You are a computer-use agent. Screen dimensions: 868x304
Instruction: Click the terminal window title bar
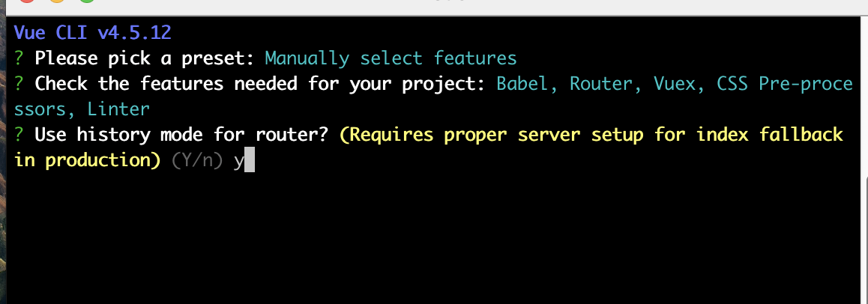pyautogui.click(x=434, y=5)
